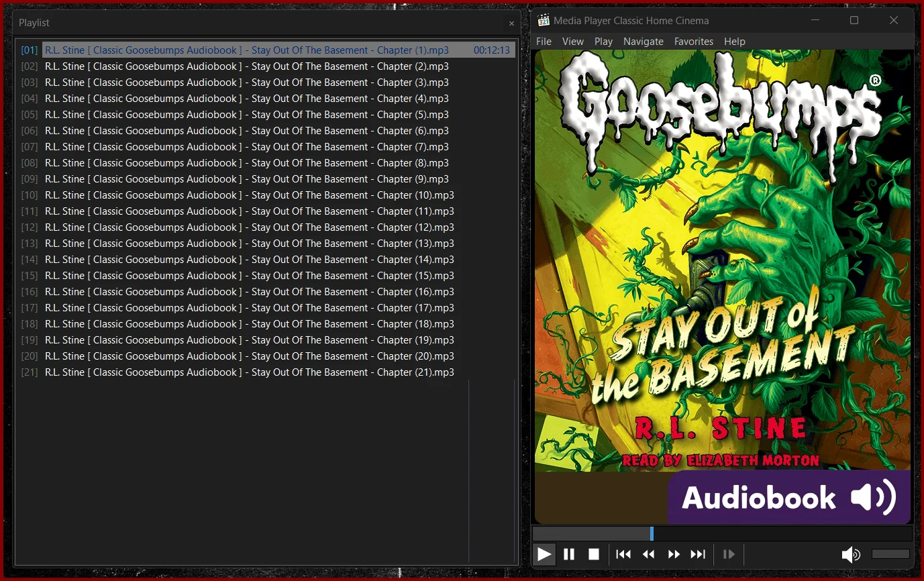The width and height of the screenshot is (924, 581).
Task: Mute audio via the speaker icon
Action: tap(851, 554)
